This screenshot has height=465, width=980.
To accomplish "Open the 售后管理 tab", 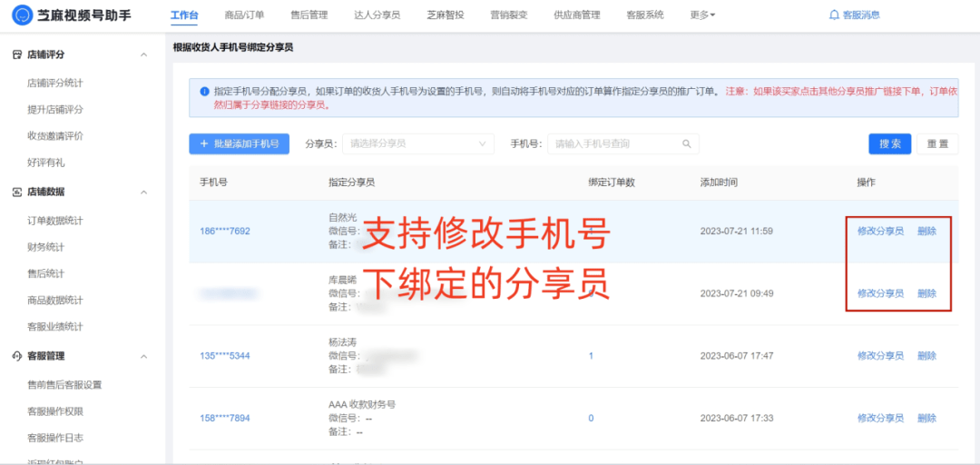I will pos(309,15).
